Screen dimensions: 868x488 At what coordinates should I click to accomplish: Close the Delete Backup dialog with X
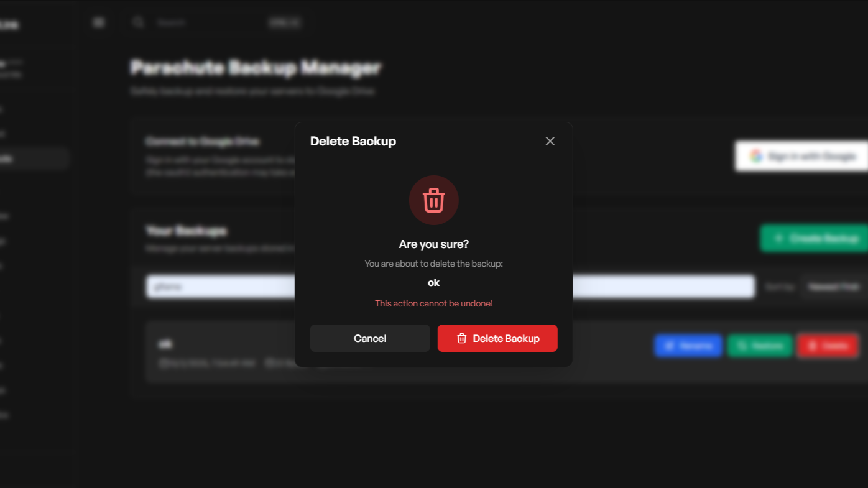[550, 141]
